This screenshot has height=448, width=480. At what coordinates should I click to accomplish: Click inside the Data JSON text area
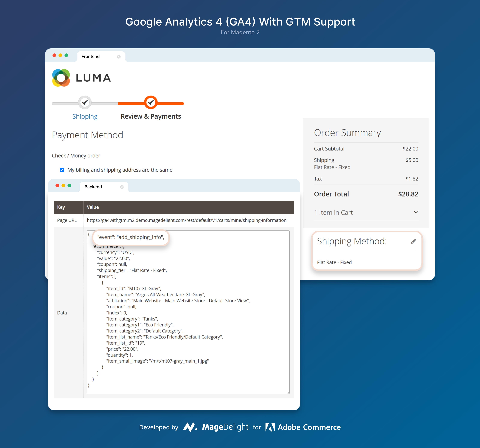[188, 312]
